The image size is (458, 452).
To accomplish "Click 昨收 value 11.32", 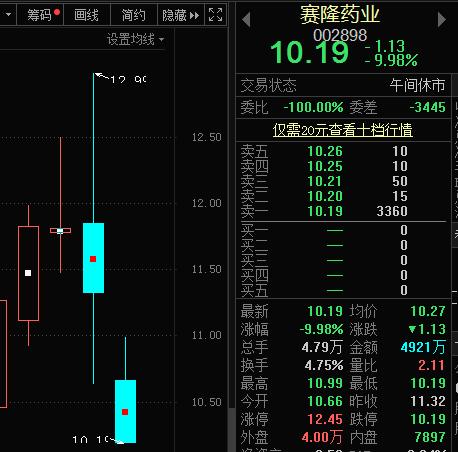I will (428, 401).
